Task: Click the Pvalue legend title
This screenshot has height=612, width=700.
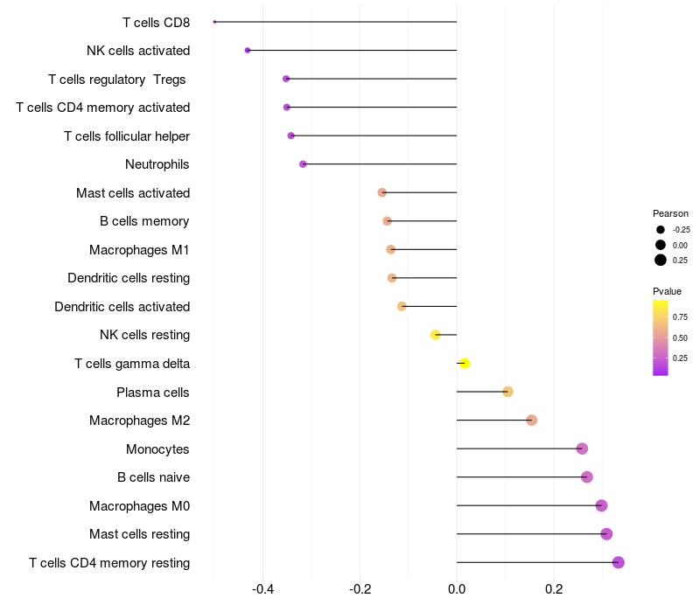Action: [667, 291]
